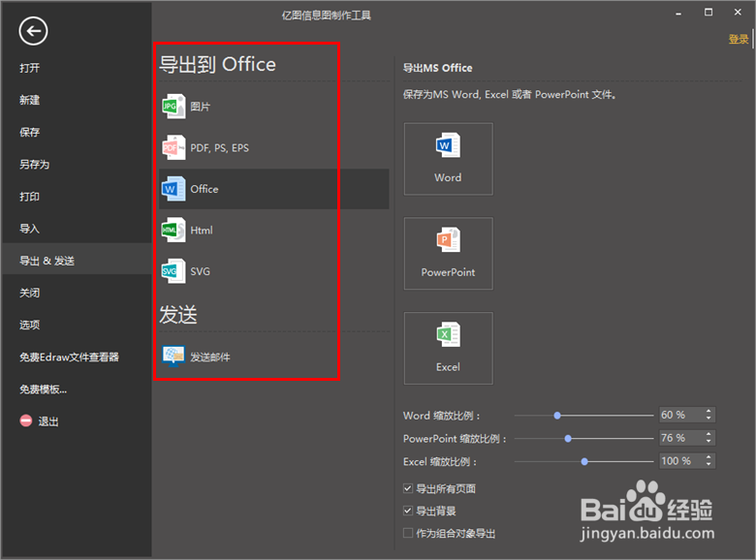Click the SVG export label
Screen dimensions: 756x560
pyautogui.click(x=200, y=271)
